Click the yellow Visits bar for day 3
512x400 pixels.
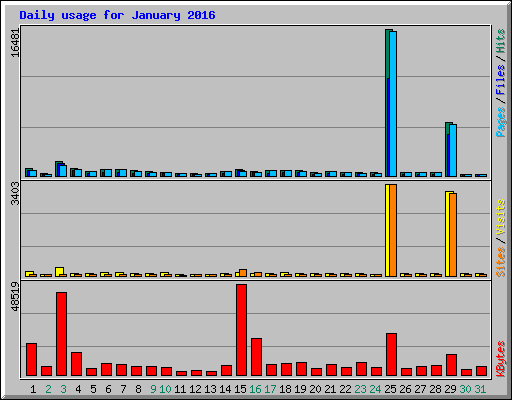(x=60, y=272)
